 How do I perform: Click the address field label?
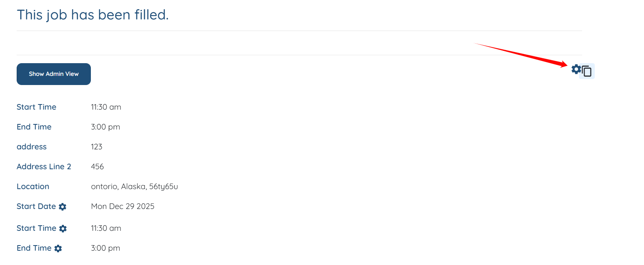(32, 147)
